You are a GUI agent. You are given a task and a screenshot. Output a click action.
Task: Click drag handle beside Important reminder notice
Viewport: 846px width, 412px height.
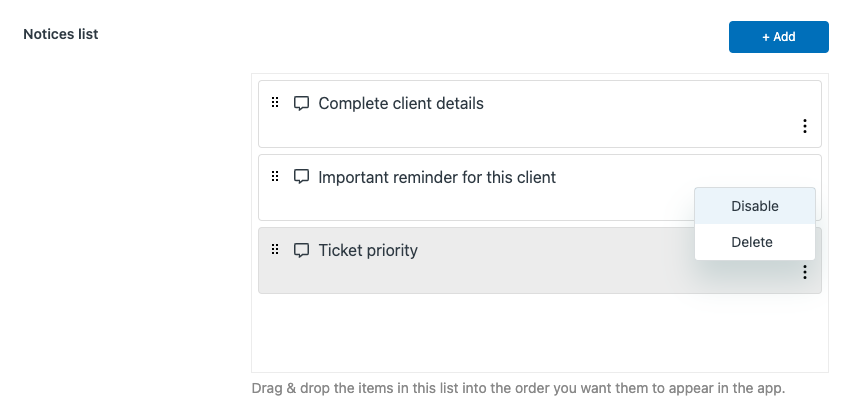point(275,176)
